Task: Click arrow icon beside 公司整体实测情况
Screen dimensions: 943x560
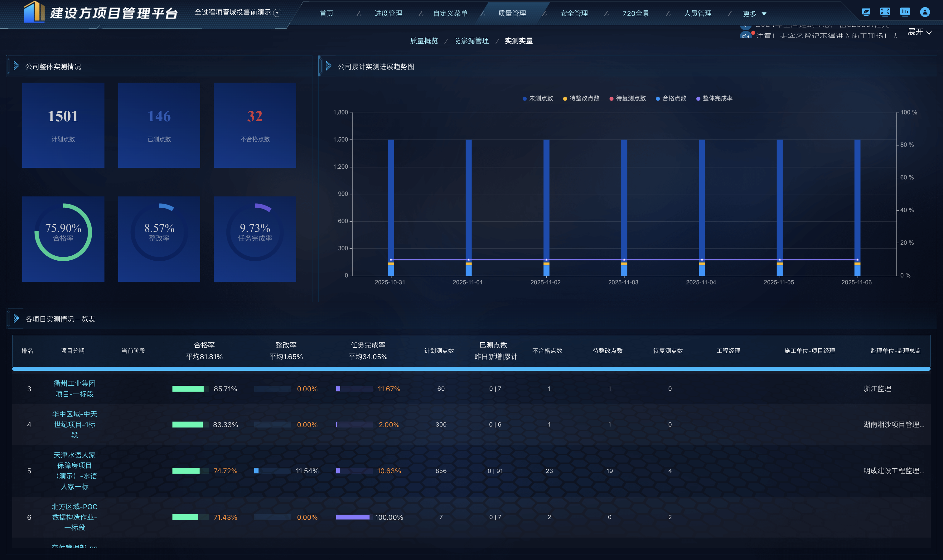Action: click(16, 66)
